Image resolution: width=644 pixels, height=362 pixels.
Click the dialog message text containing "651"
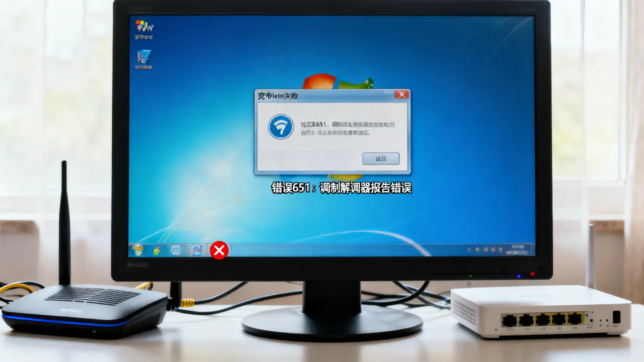click(347, 128)
